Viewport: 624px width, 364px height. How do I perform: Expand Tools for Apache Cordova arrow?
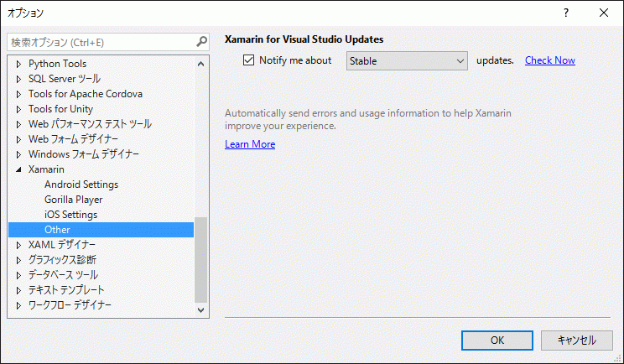pos(18,94)
